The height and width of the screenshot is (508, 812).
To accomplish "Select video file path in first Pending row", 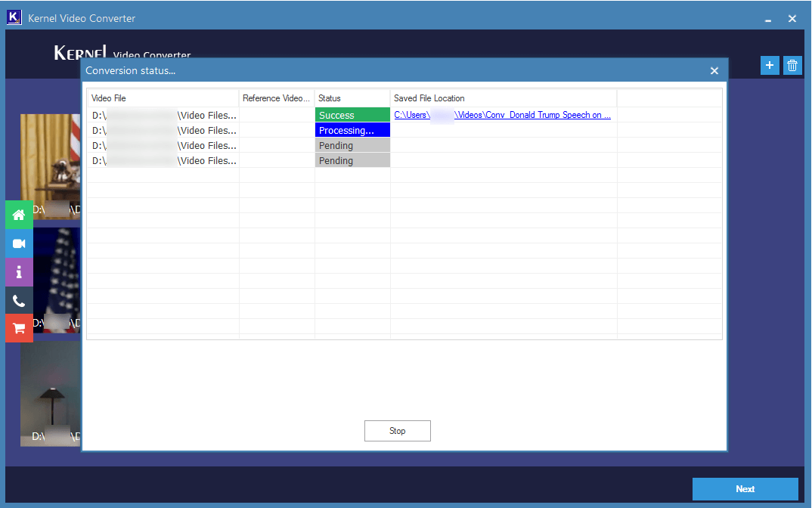I will pos(163,145).
